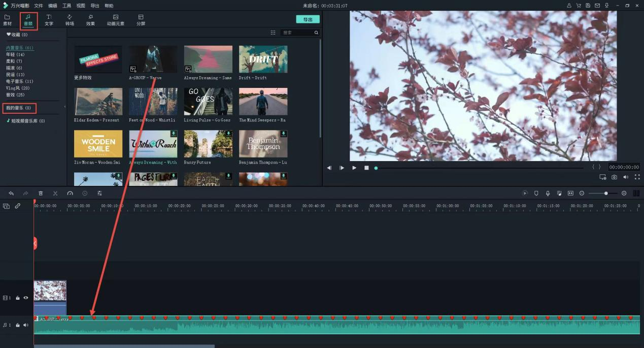Open the 文件 menu
Viewport: 644px width, 348px height.
coord(39,6)
